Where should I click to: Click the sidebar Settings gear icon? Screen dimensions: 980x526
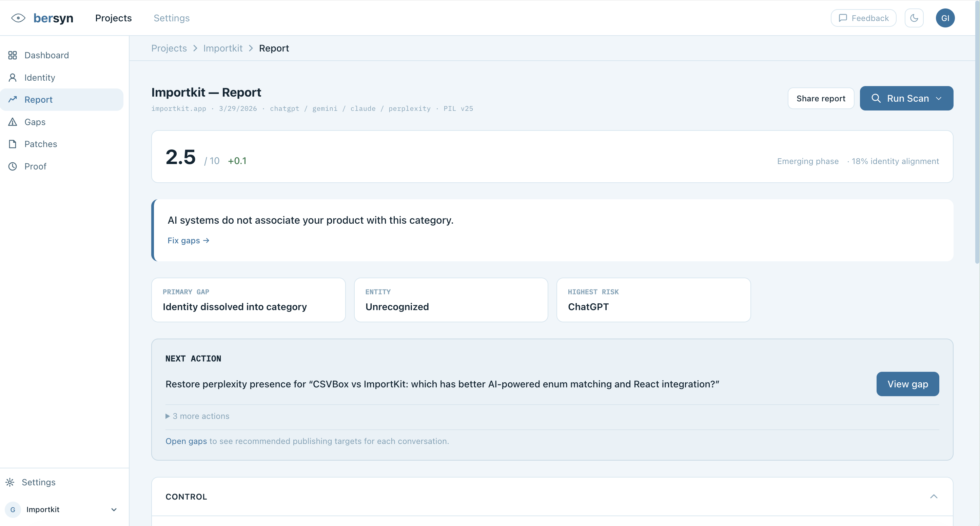(x=10, y=482)
